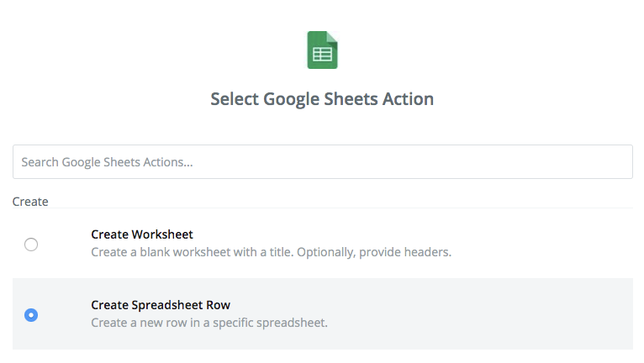Viewport: 644px width, 363px height.
Task: Click the divider line beneath the Create label
Action: (336, 208)
